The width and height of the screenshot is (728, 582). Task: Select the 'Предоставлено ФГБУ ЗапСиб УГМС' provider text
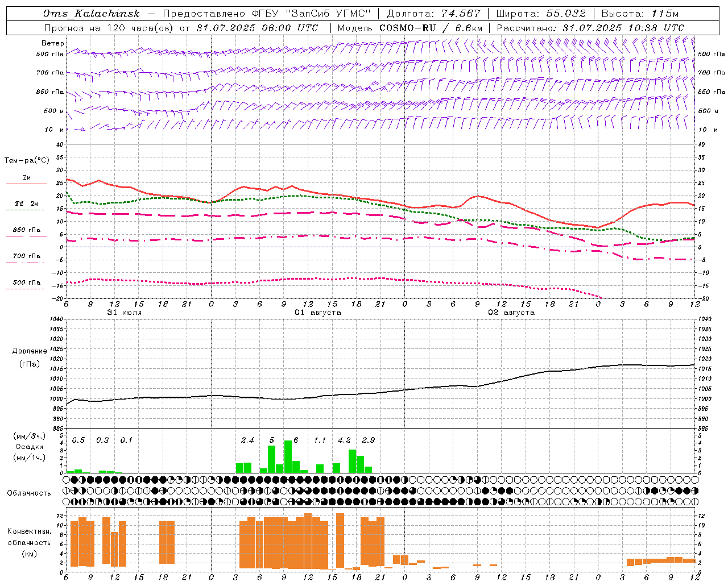coord(267,14)
